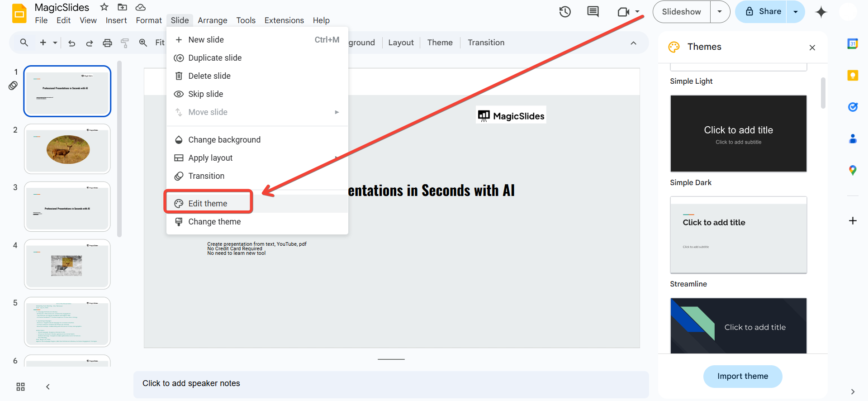Click the Google Slides home logo
This screenshot has height=401, width=868.
[x=19, y=14]
